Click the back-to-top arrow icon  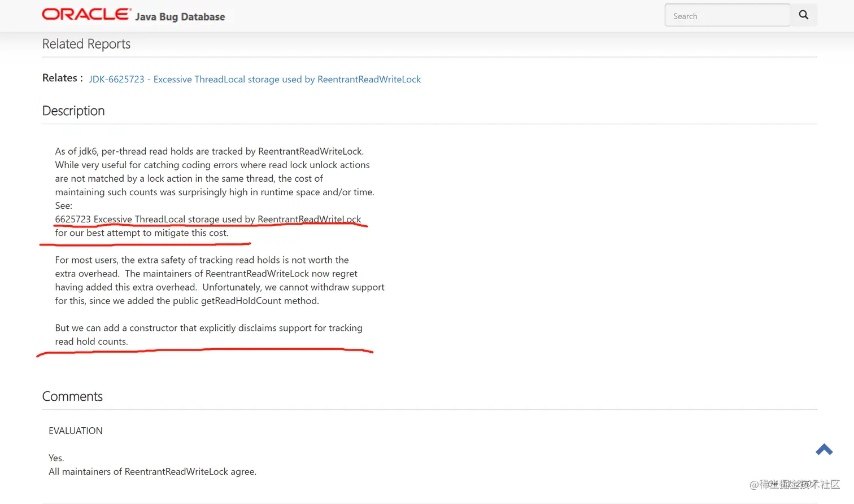824,449
